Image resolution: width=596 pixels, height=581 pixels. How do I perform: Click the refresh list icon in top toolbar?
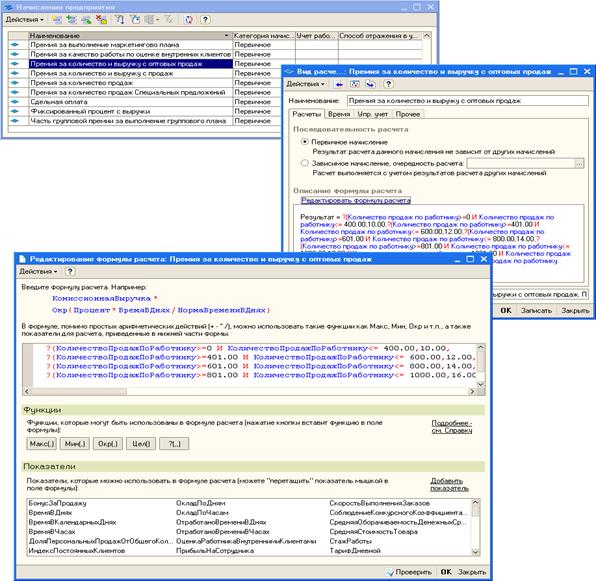tap(188, 19)
